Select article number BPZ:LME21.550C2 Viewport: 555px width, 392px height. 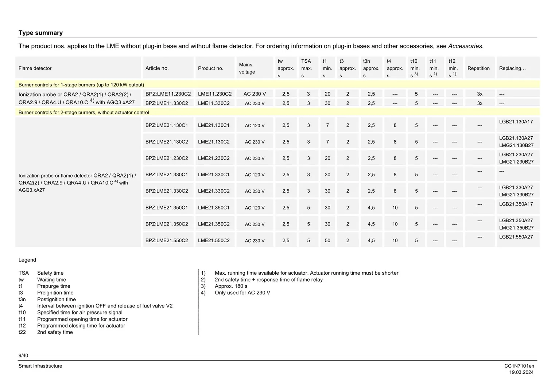pyautogui.click(x=167, y=240)
